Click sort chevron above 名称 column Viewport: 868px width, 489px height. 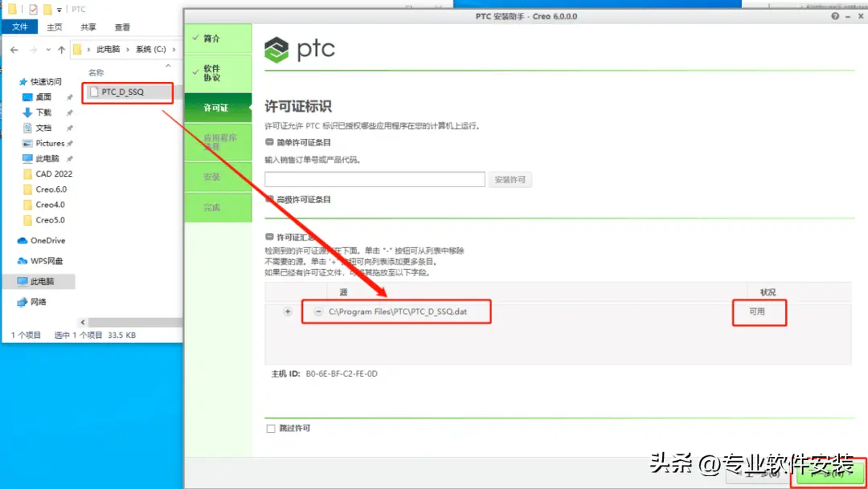coord(168,66)
